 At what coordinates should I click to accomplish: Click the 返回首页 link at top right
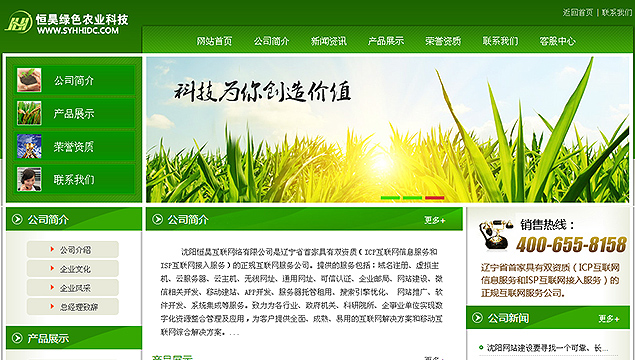577,13
